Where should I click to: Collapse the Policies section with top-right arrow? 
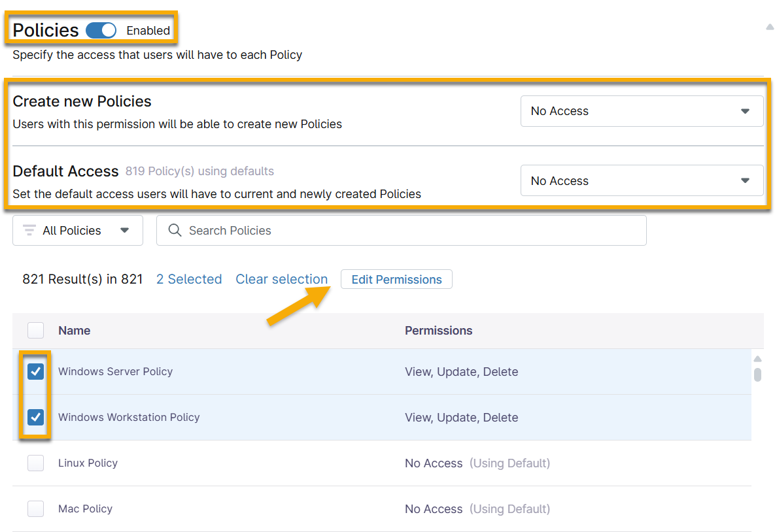coord(769,27)
